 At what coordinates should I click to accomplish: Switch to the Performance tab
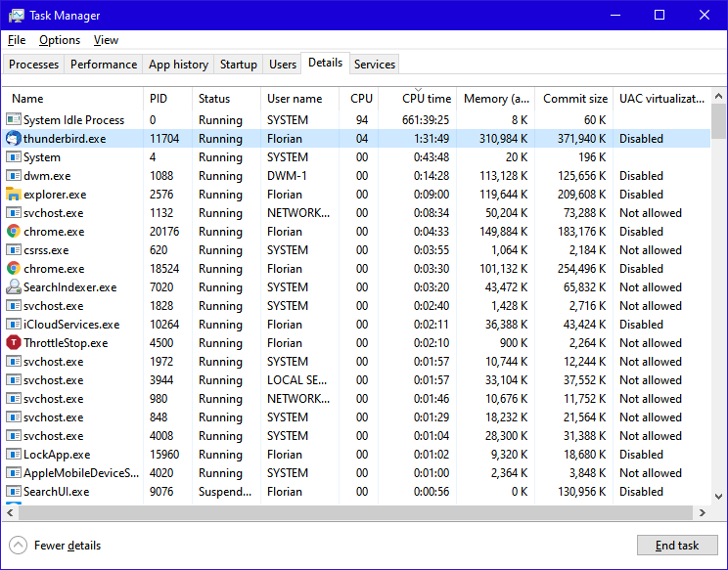104,65
